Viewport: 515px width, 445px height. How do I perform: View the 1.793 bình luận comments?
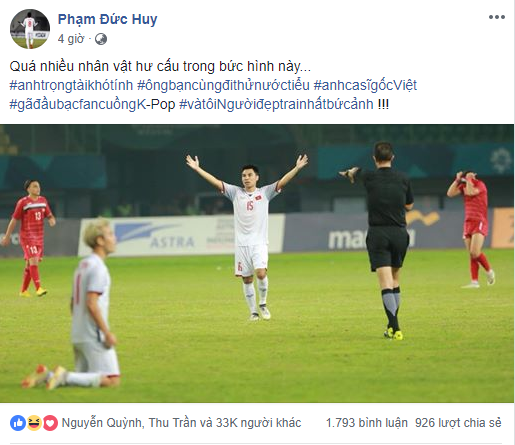click(x=367, y=423)
